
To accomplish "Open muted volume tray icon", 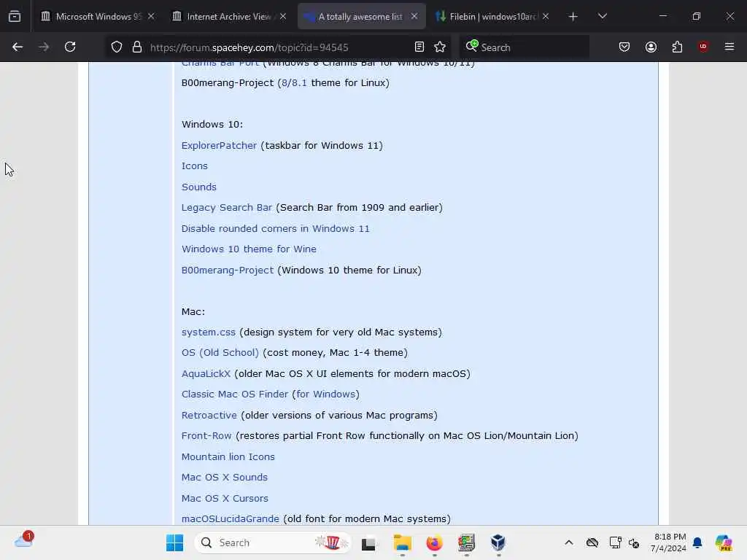I will [x=634, y=542].
